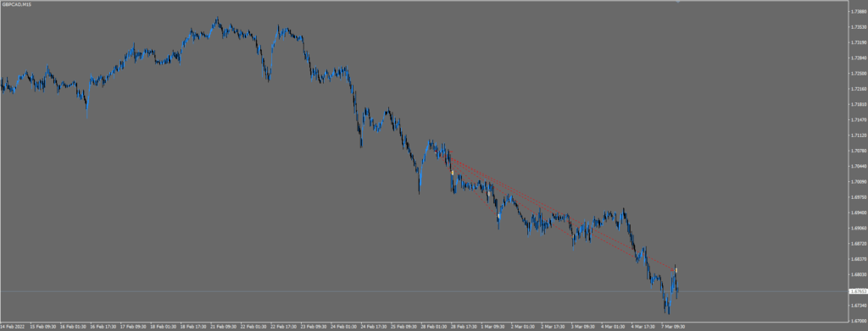Click the 16 Feb 01:30 time label
The image size is (868, 331).
(72, 326)
